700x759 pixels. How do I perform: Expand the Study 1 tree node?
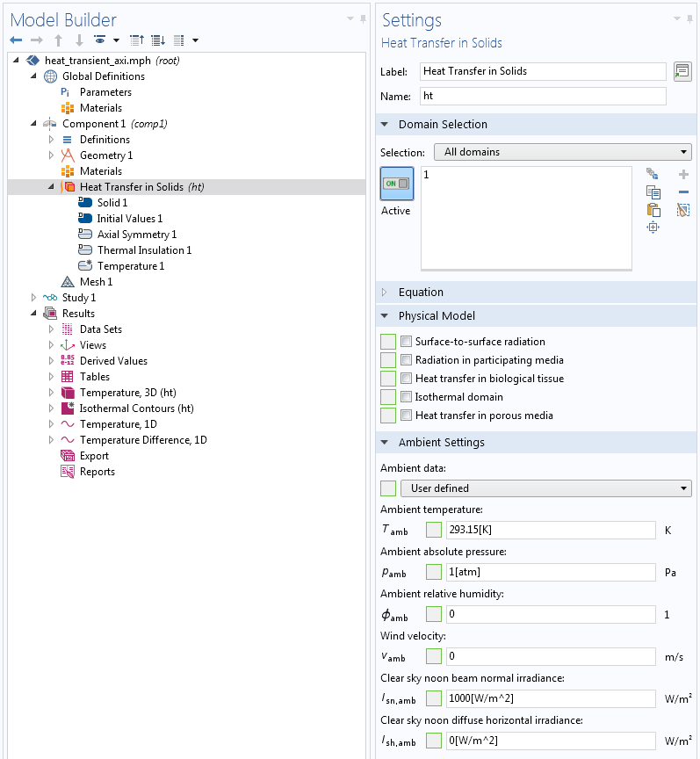pos(33,298)
